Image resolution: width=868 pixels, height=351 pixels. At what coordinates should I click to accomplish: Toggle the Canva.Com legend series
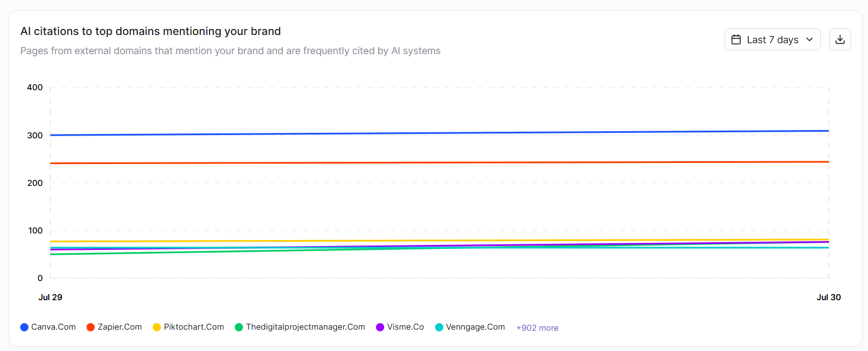tap(48, 327)
